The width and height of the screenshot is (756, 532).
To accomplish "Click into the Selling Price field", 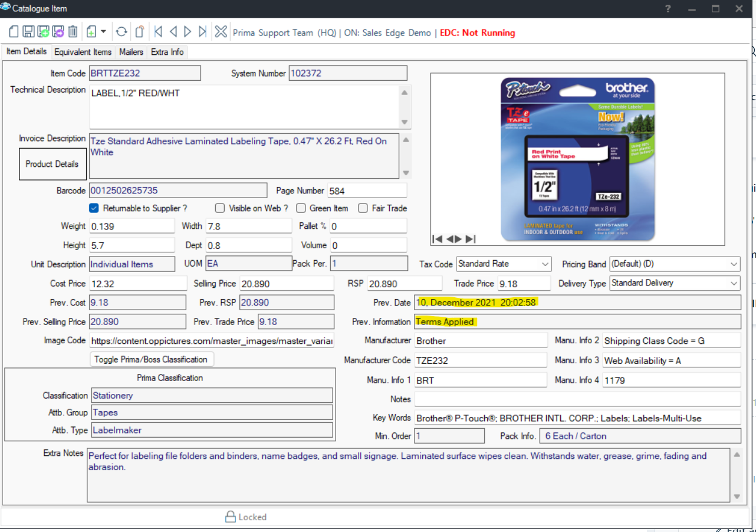I will 287,284.
